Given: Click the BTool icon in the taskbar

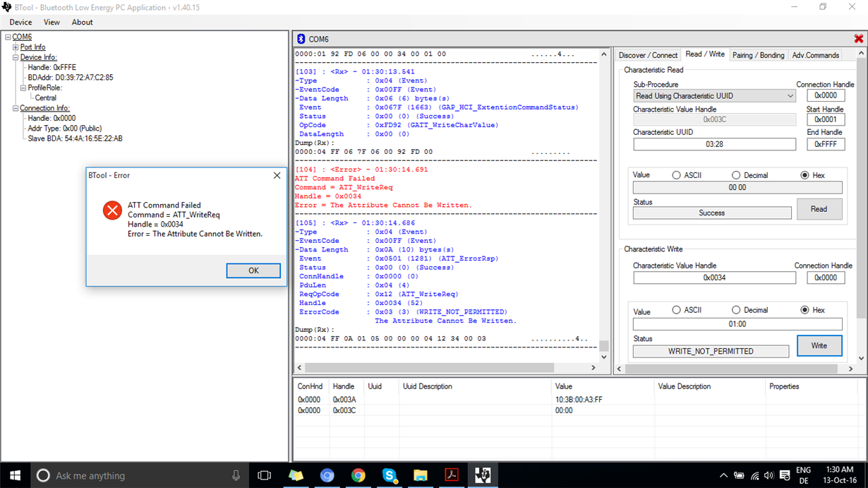Looking at the screenshot, I should [483, 475].
